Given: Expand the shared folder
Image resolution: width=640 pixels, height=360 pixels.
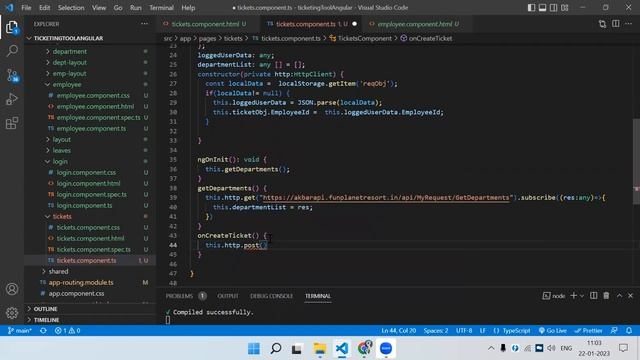Looking at the screenshot, I should tap(58, 271).
